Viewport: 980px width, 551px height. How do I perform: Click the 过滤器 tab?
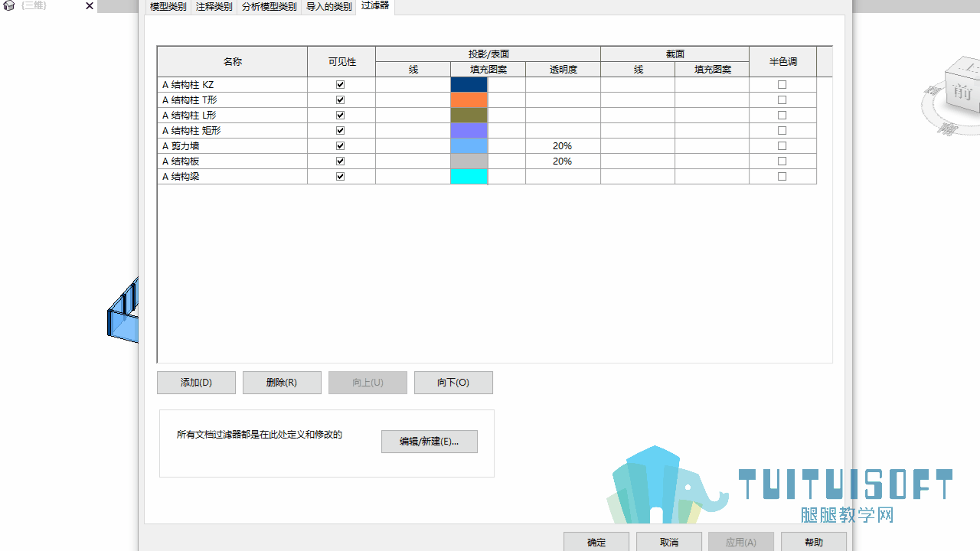(375, 6)
